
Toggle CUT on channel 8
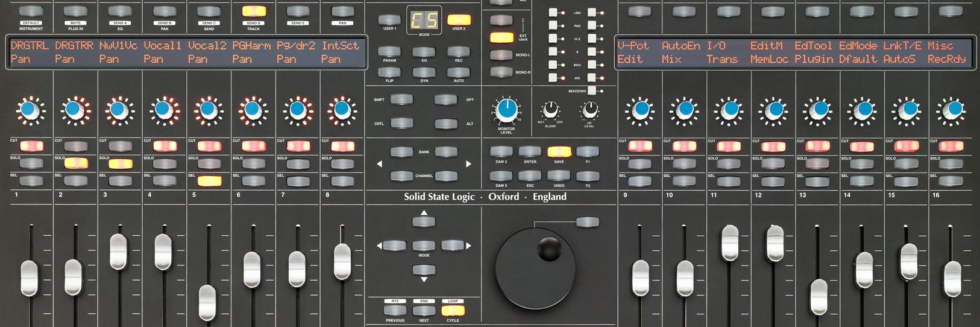click(342, 146)
